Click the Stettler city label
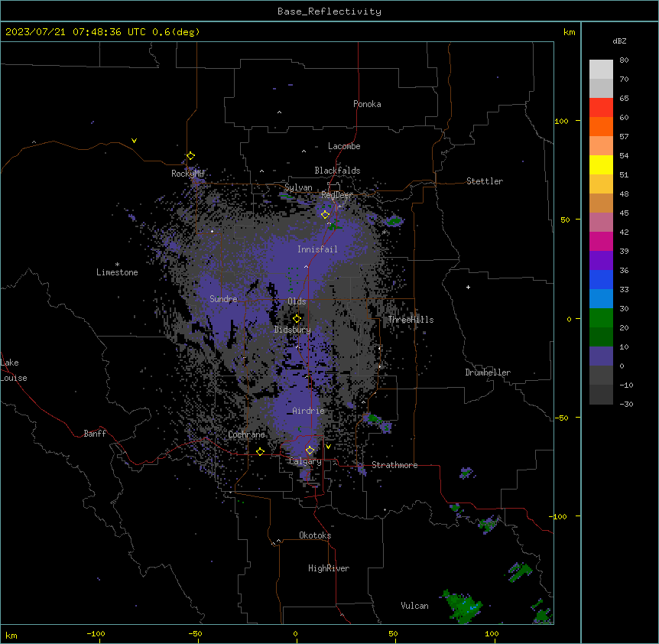 point(485,181)
